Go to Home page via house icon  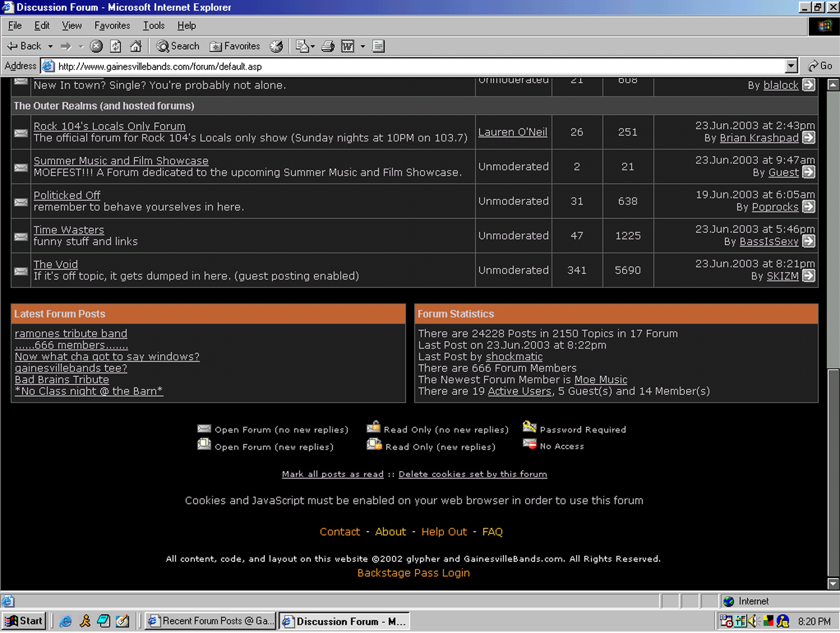(x=136, y=46)
